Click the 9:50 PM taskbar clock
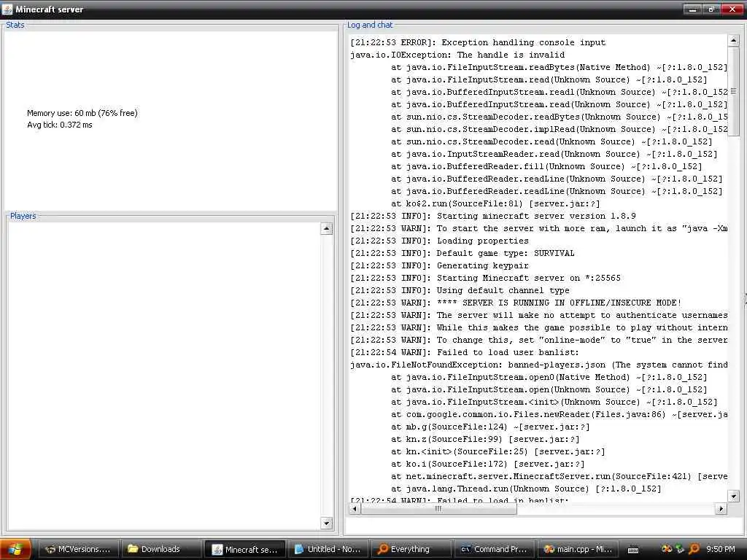747x560 pixels. point(720,549)
